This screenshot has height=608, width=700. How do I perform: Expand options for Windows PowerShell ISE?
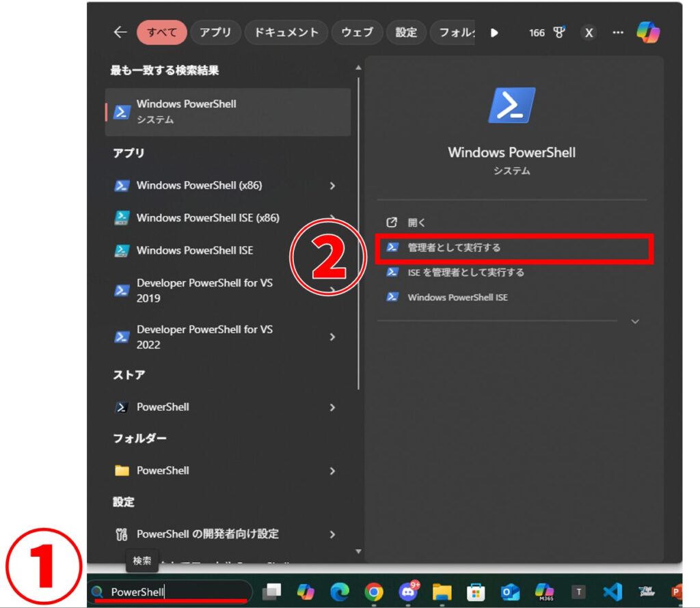[333, 250]
